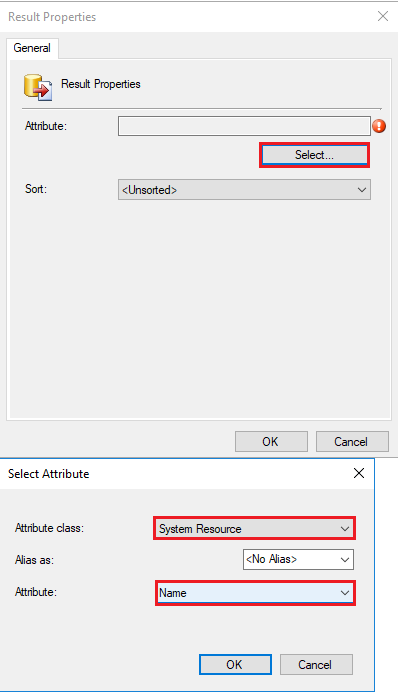Click Cancel in the Select Attribute dialog
Image resolution: width=398 pixels, height=696 pixels.
[x=316, y=664]
